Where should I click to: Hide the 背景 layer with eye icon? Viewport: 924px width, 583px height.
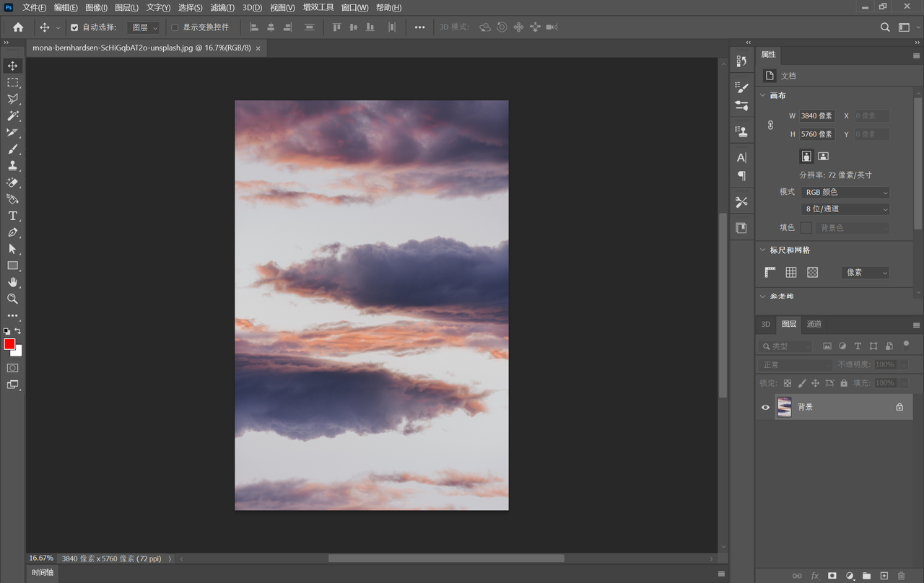pyautogui.click(x=766, y=407)
